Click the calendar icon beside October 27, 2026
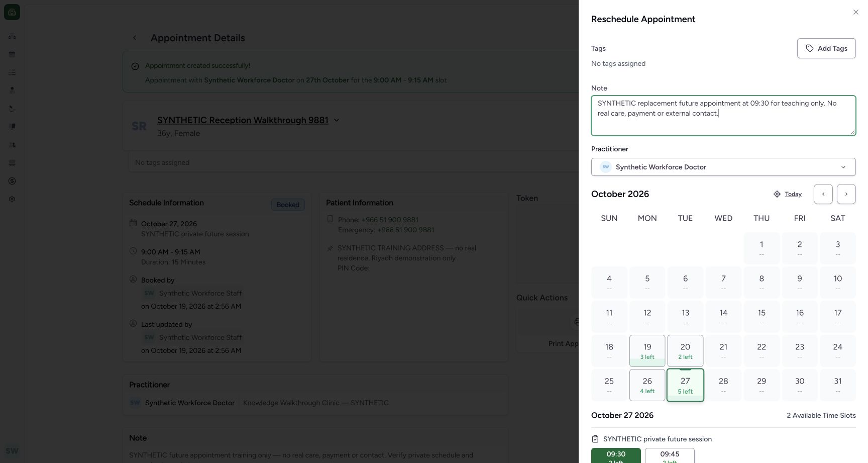Image resolution: width=868 pixels, height=463 pixels. tap(133, 223)
